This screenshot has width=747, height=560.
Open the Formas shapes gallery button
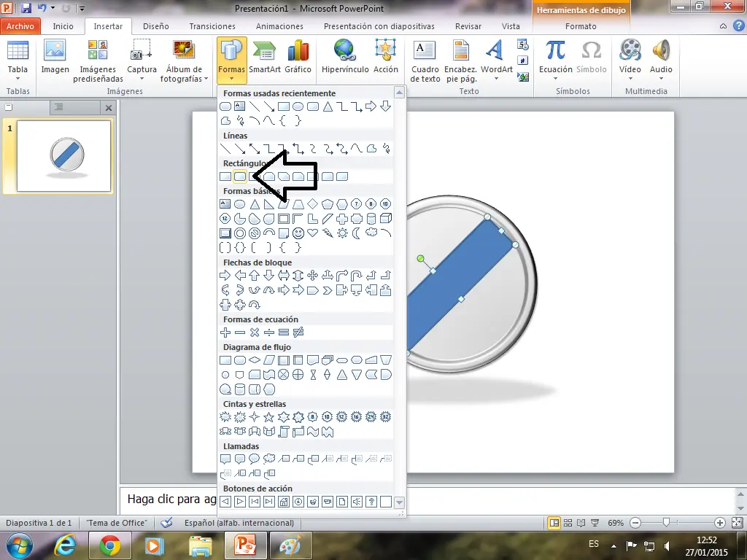[231, 60]
